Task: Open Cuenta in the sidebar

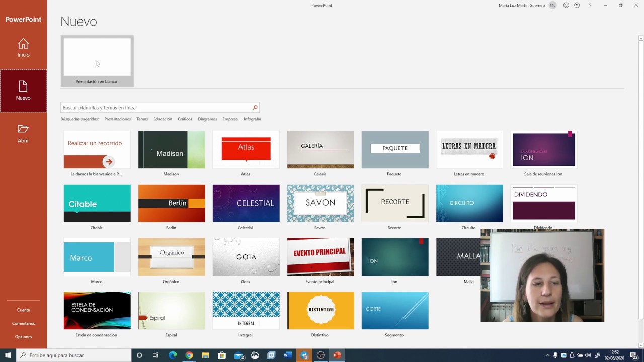Action: click(x=23, y=310)
